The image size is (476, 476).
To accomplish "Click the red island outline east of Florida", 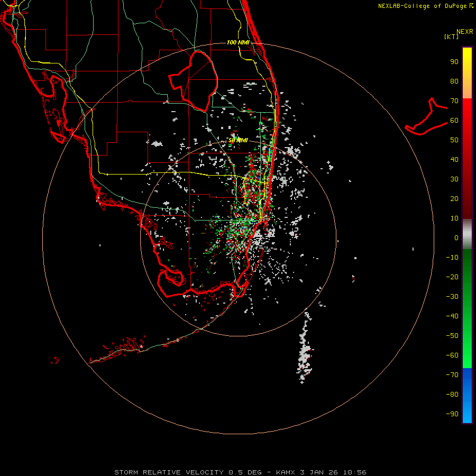I will (x=426, y=116).
